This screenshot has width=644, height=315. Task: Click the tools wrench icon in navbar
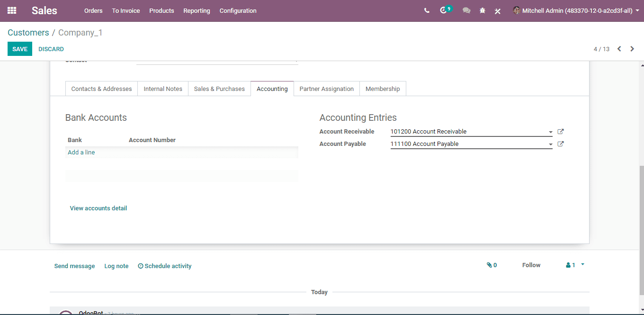498,11
